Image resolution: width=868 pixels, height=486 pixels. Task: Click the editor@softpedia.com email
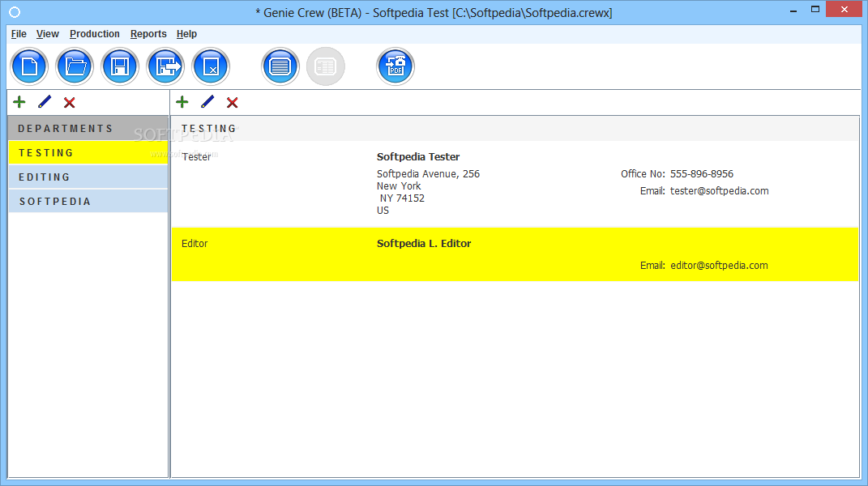click(x=719, y=266)
